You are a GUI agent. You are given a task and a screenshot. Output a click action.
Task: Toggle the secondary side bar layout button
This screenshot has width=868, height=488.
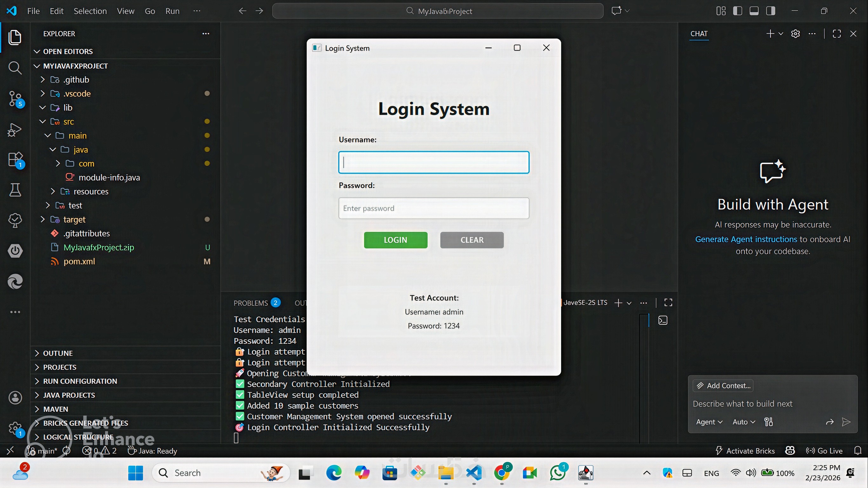[770, 11]
